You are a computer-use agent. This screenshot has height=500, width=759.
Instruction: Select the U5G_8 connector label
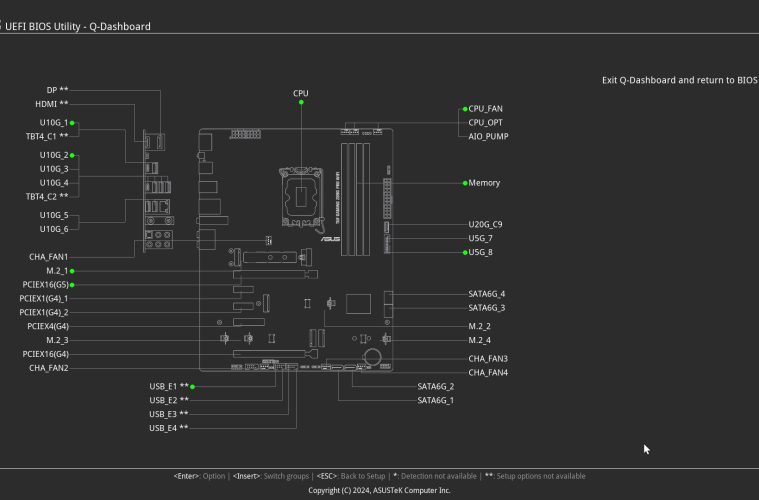480,252
